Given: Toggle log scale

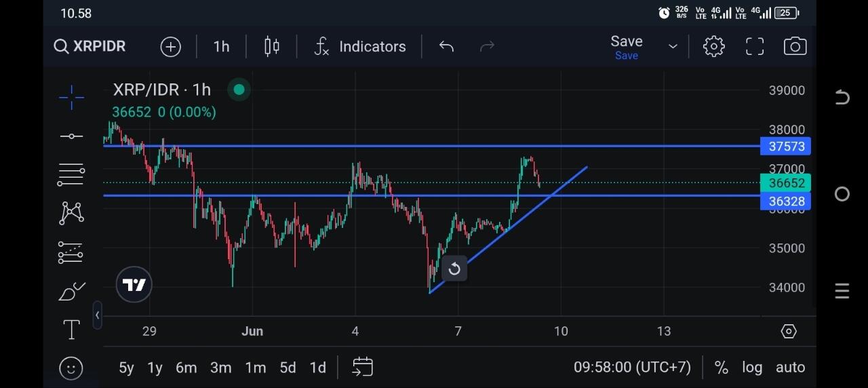Looking at the screenshot, I should coord(752,368).
